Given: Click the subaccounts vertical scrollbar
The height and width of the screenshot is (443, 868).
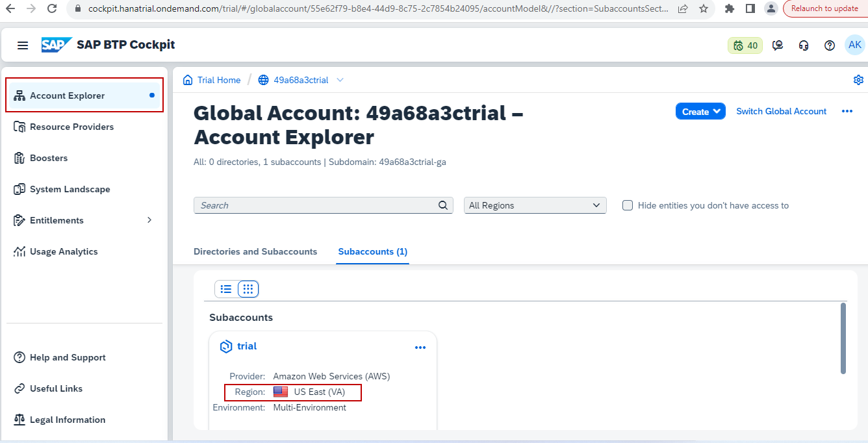Looking at the screenshot, I should (843, 338).
